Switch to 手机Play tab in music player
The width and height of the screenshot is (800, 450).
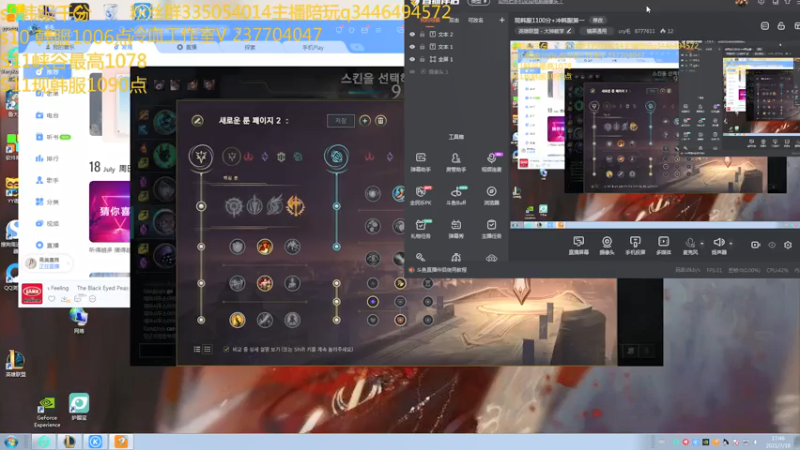tap(313, 47)
